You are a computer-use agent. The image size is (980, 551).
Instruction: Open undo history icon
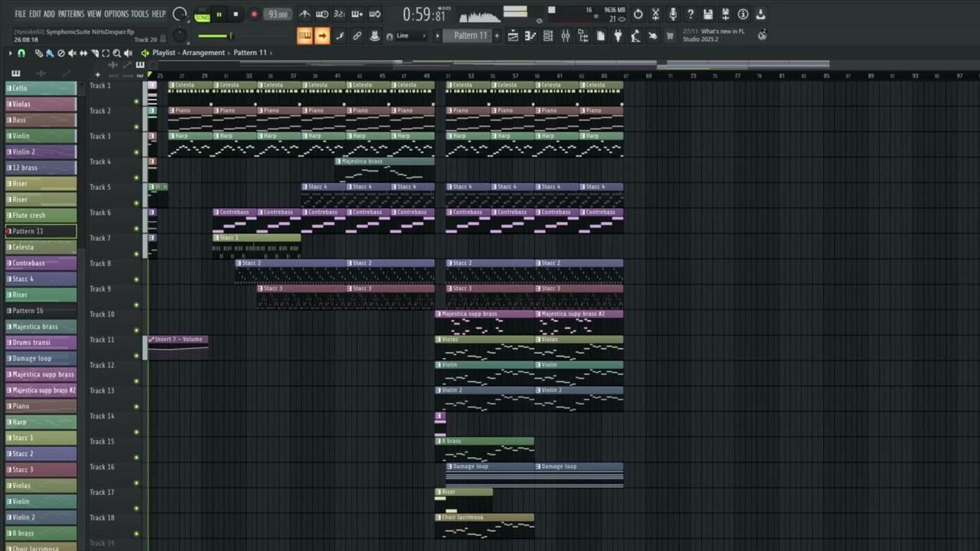pos(638,14)
